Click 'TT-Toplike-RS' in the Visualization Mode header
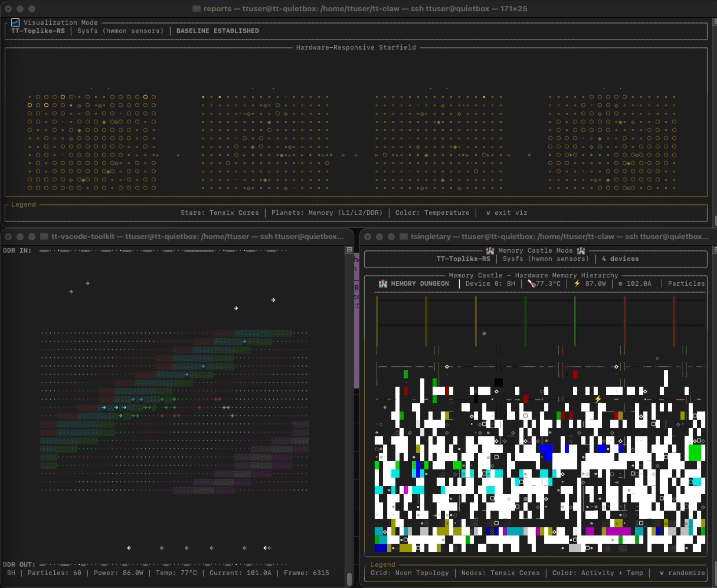 pyautogui.click(x=38, y=31)
